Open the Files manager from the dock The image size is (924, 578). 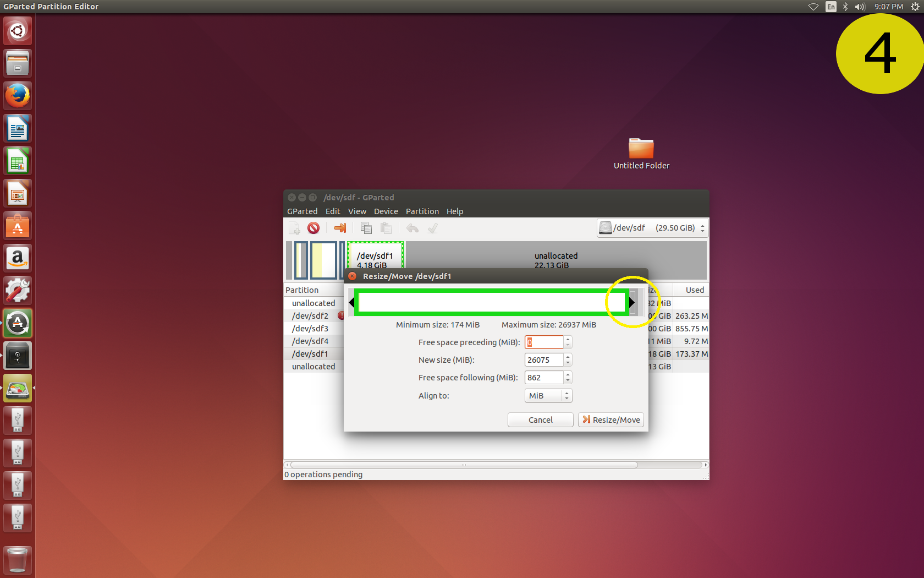18,63
